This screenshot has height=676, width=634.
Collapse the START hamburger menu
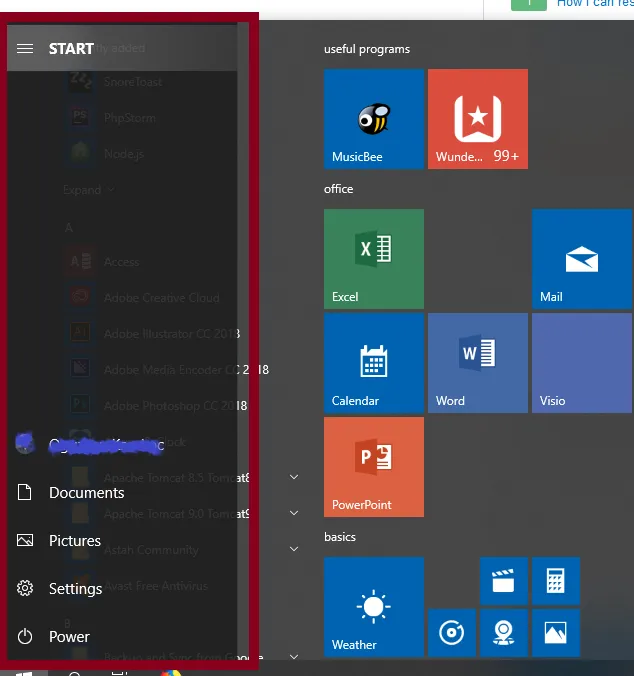25,49
